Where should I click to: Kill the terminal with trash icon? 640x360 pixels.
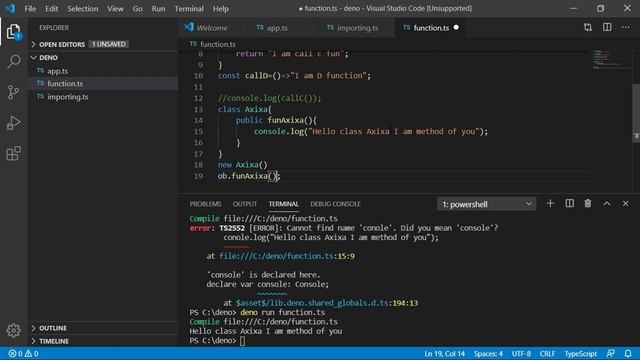(588, 203)
